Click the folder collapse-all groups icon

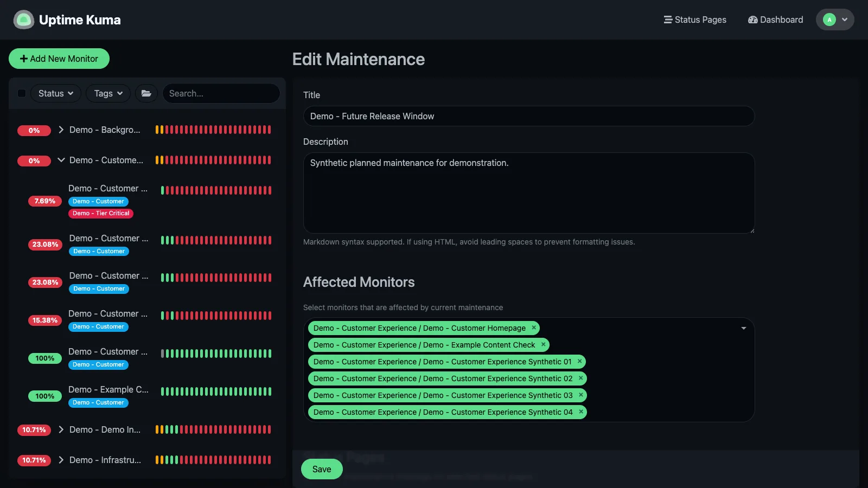click(146, 93)
